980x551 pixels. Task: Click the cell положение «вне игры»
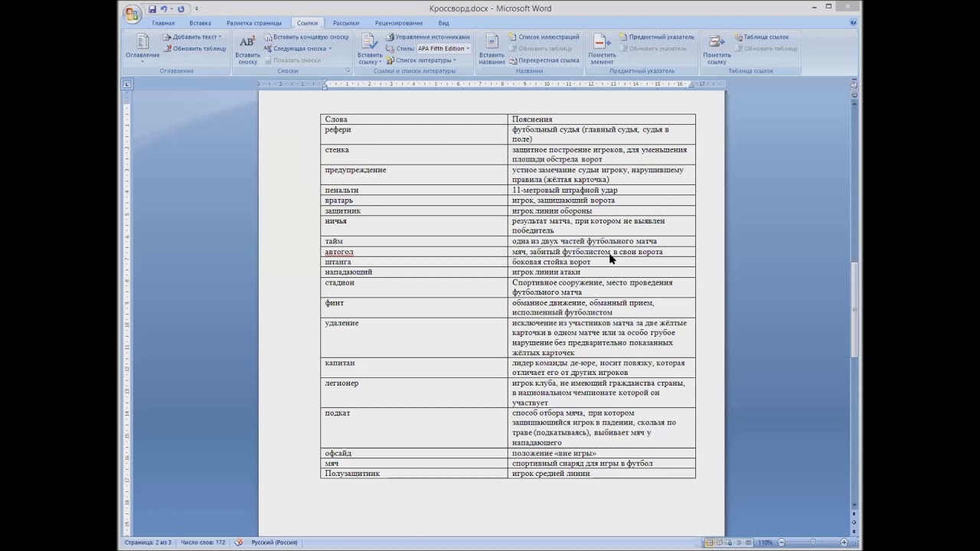pos(602,454)
